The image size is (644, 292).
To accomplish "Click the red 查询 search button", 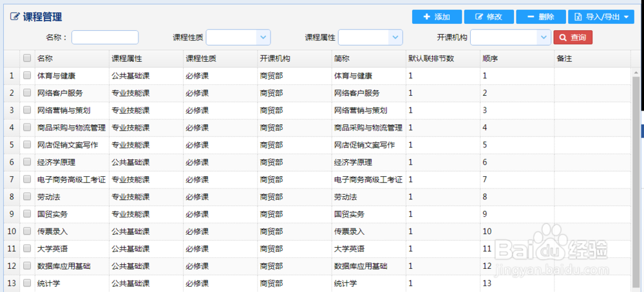I will 573,37.
